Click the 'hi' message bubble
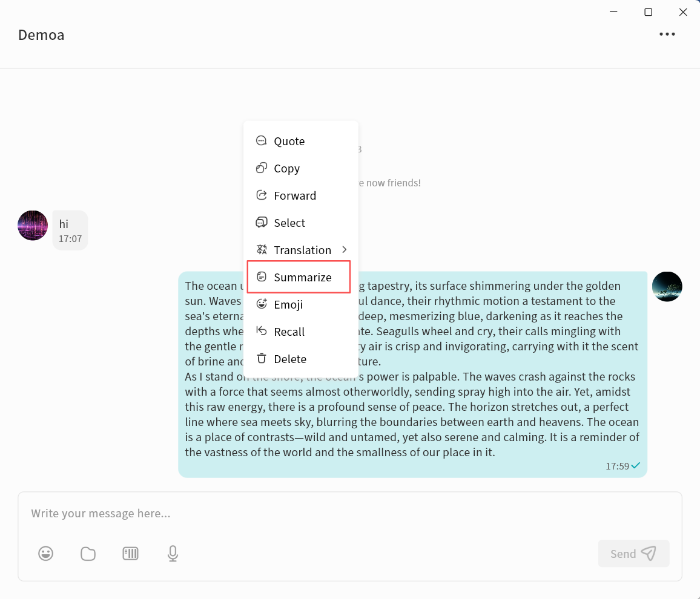Viewport: 700px width, 599px height. (x=70, y=231)
